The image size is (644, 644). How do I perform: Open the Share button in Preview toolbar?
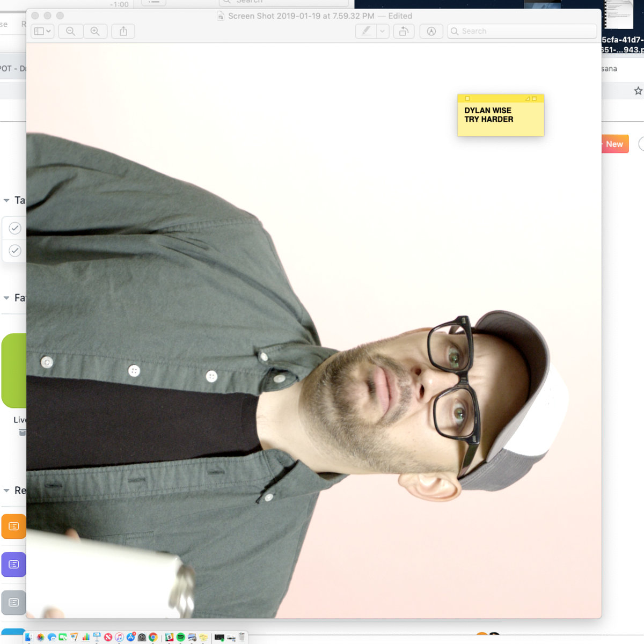pos(123,31)
